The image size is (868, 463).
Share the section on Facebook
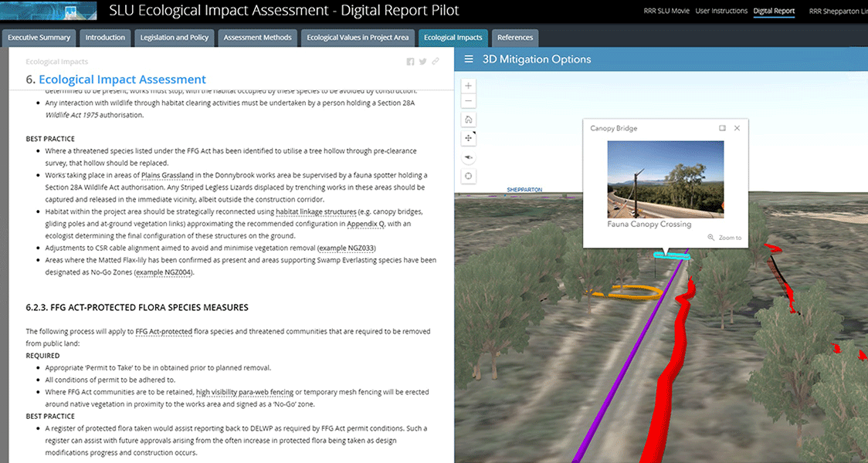410,62
